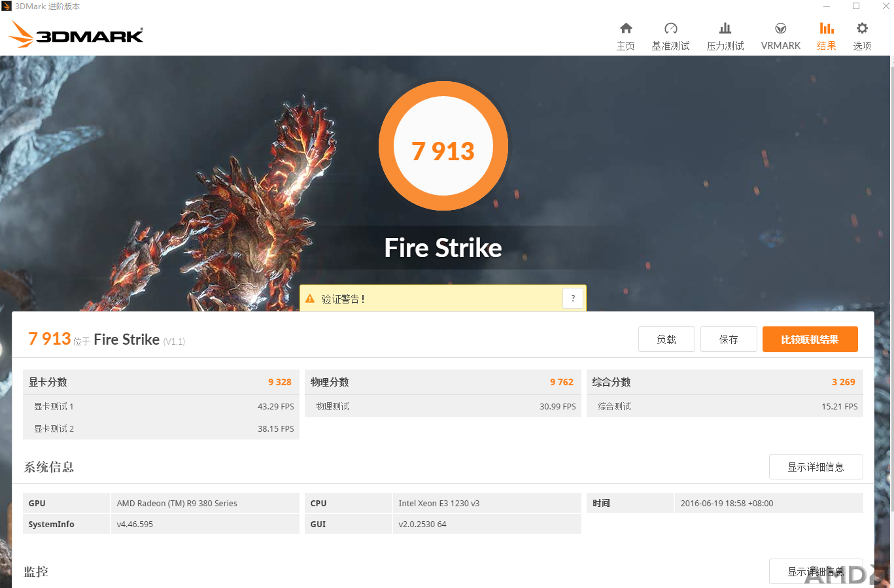Click 综合测试 15.21 FPS row
The image size is (894, 588).
pos(725,406)
